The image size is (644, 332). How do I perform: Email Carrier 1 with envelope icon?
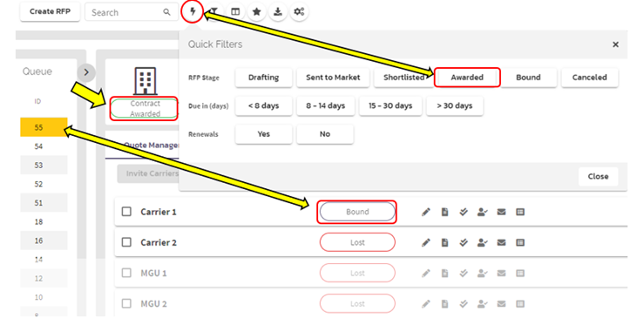[501, 212]
